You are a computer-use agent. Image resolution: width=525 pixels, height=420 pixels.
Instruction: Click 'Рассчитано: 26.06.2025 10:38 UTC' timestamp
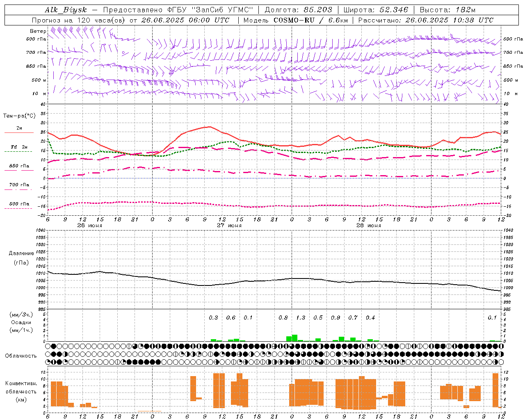click(x=426, y=20)
